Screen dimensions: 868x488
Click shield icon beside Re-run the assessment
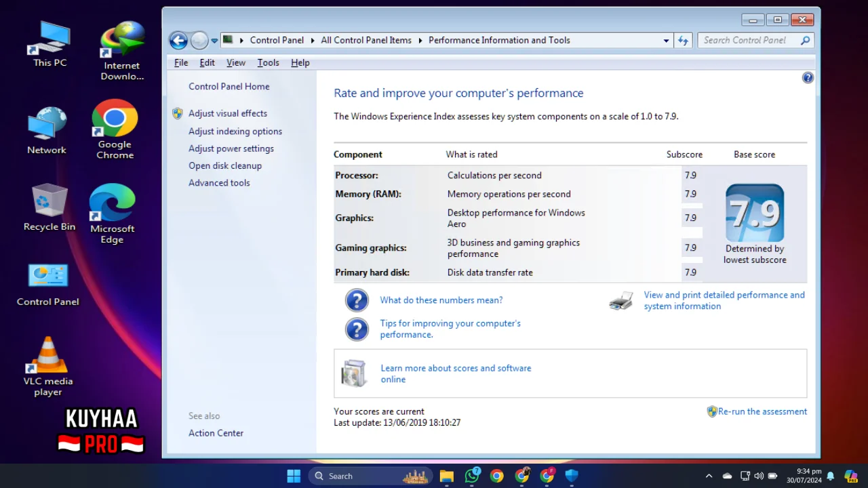coord(712,411)
